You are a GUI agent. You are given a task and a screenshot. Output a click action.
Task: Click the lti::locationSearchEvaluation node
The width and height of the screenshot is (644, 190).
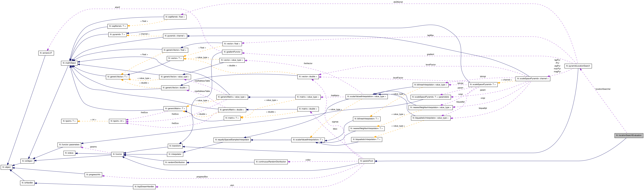629,136
